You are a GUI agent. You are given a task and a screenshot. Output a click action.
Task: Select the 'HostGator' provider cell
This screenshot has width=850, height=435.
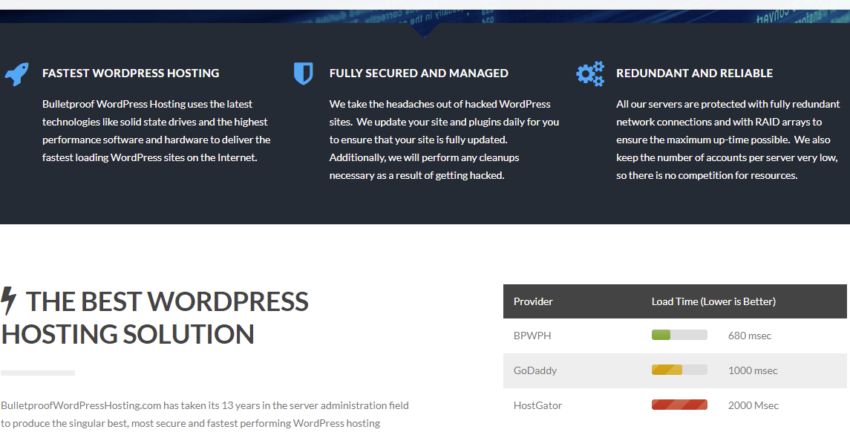(538, 405)
